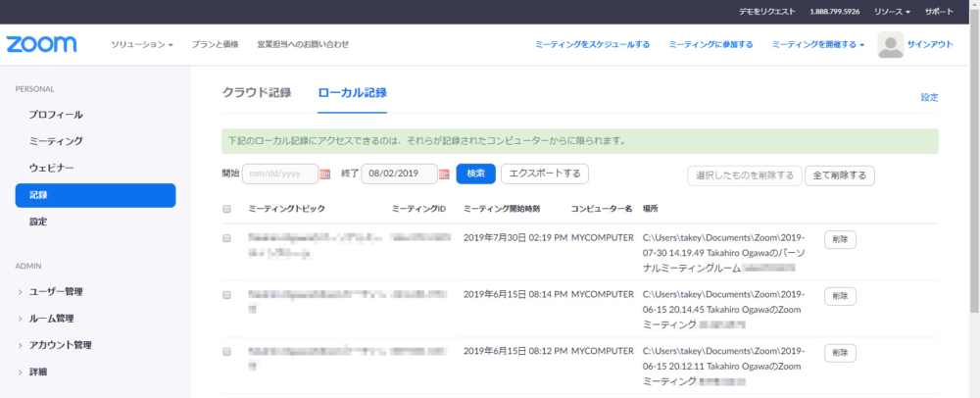This screenshot has height=398, width=980.
Task: Expand the アカウント管理 section
Action: pos(60,345)
